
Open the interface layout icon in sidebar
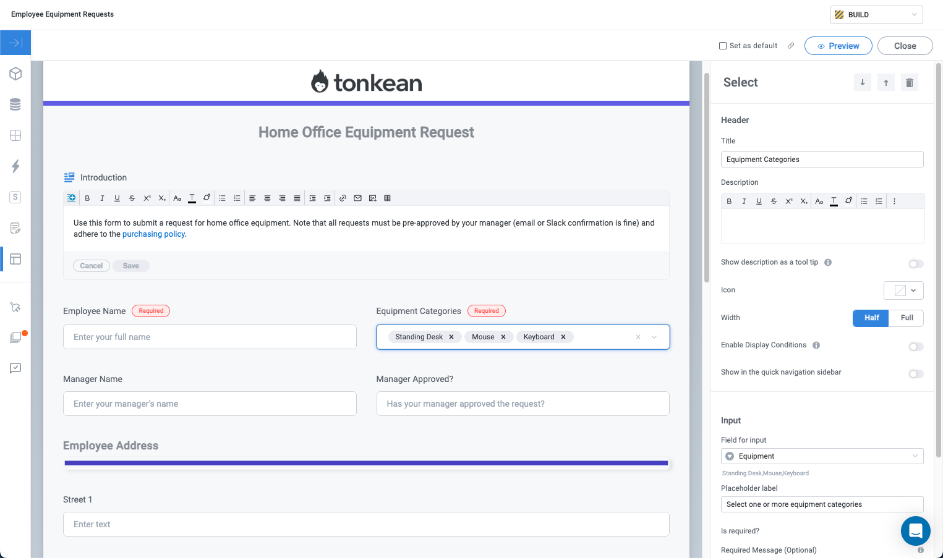click(x=15, y=259)
